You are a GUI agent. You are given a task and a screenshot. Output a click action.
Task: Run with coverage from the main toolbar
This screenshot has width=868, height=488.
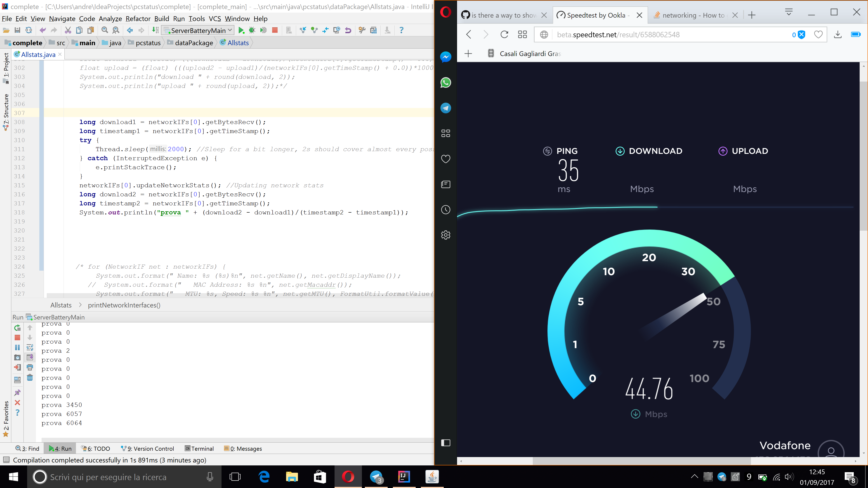(264, 30)
